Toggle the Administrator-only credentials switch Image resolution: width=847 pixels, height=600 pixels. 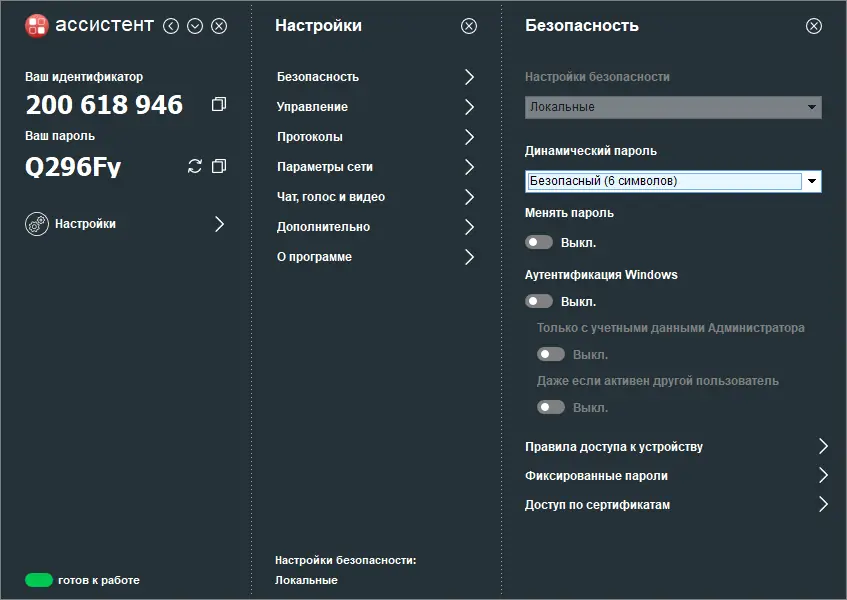pos(551,354)
